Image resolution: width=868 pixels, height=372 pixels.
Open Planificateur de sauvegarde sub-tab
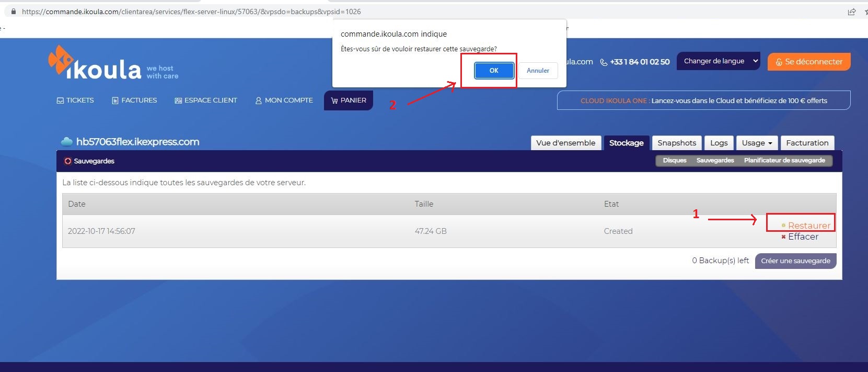(x=784, y=161)
